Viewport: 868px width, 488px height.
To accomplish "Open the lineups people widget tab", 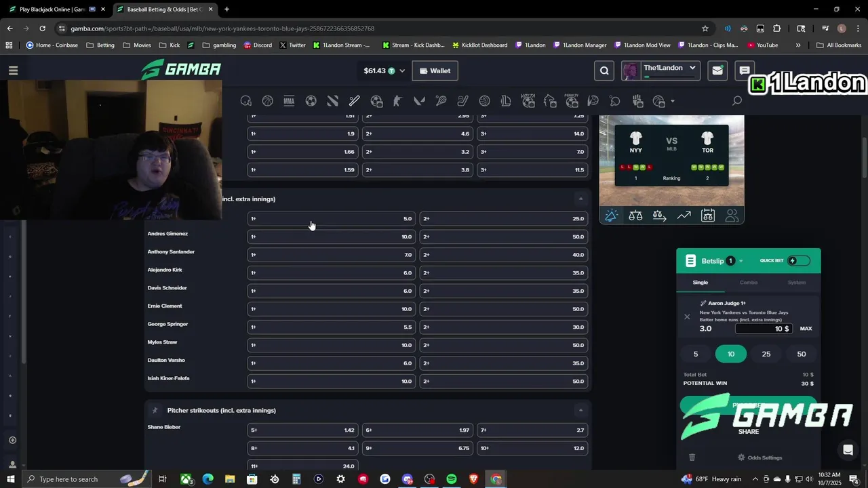I will (x=732, y=216).
